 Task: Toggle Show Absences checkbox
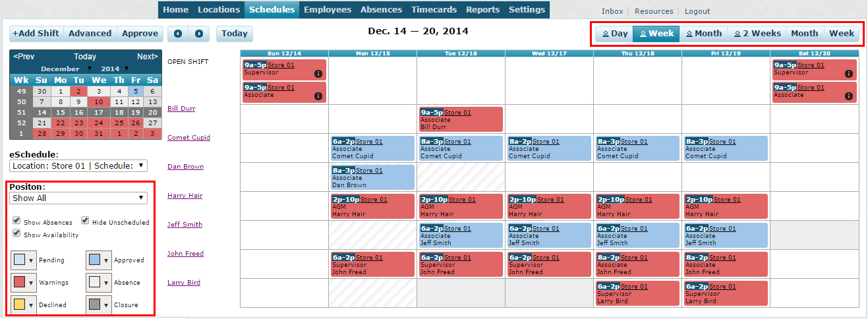pyautogui.click(x=16, y=221)
